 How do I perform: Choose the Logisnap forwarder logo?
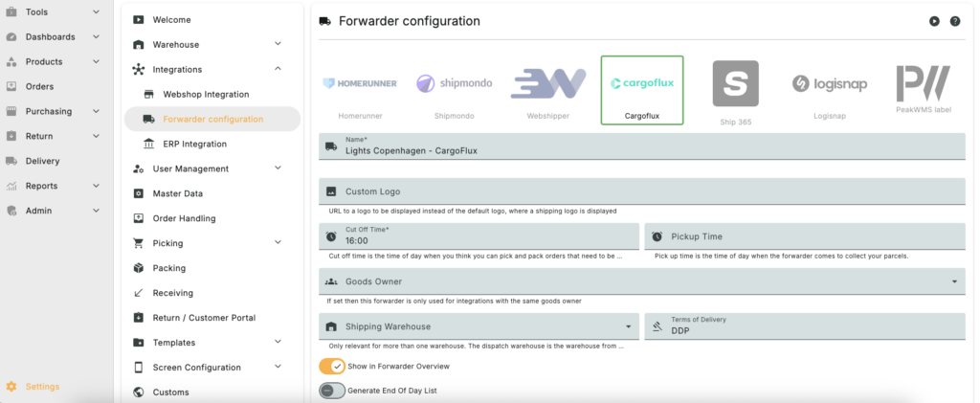(830, 83)
